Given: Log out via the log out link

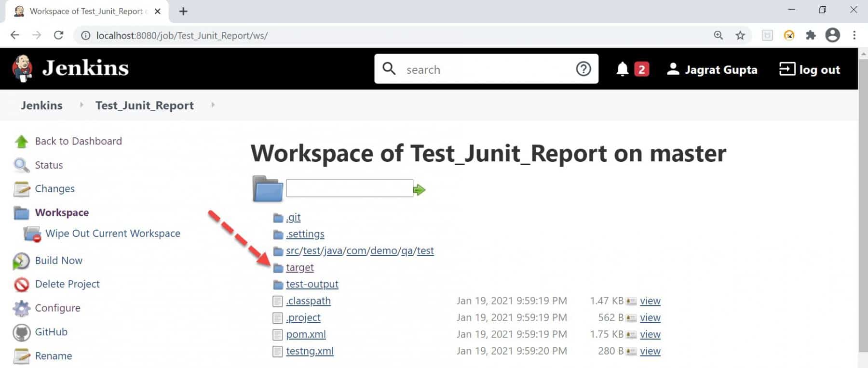Looking at the screenshot, I should [x=810, y=69].
